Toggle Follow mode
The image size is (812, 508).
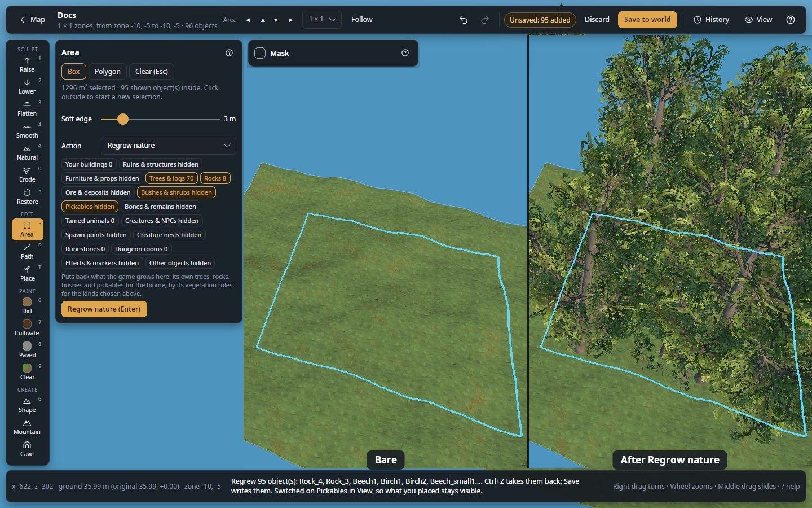tap(362, 20)
